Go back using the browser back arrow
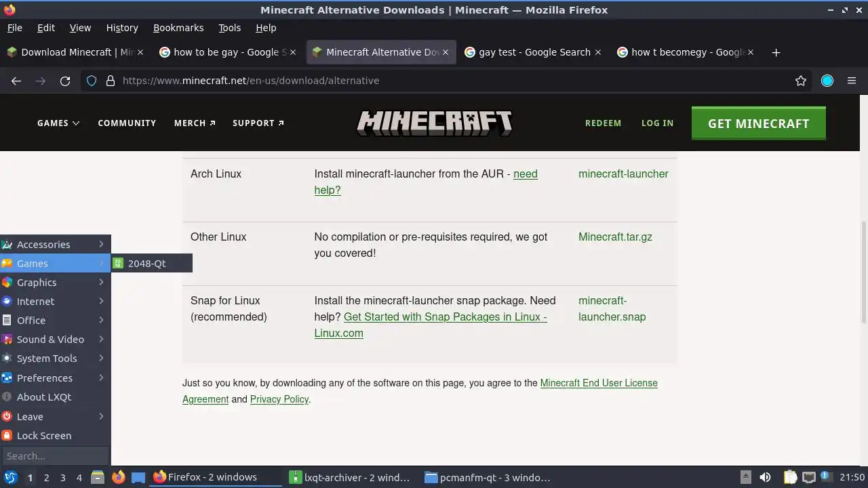868x488 pixels. (x=16, y=81)
